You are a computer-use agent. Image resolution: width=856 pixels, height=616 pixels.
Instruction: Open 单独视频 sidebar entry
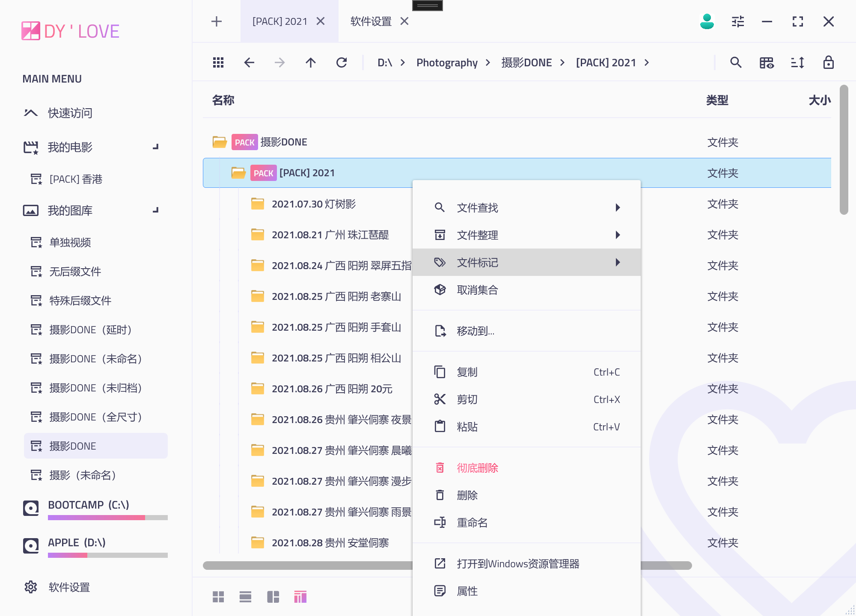(95, 242)
